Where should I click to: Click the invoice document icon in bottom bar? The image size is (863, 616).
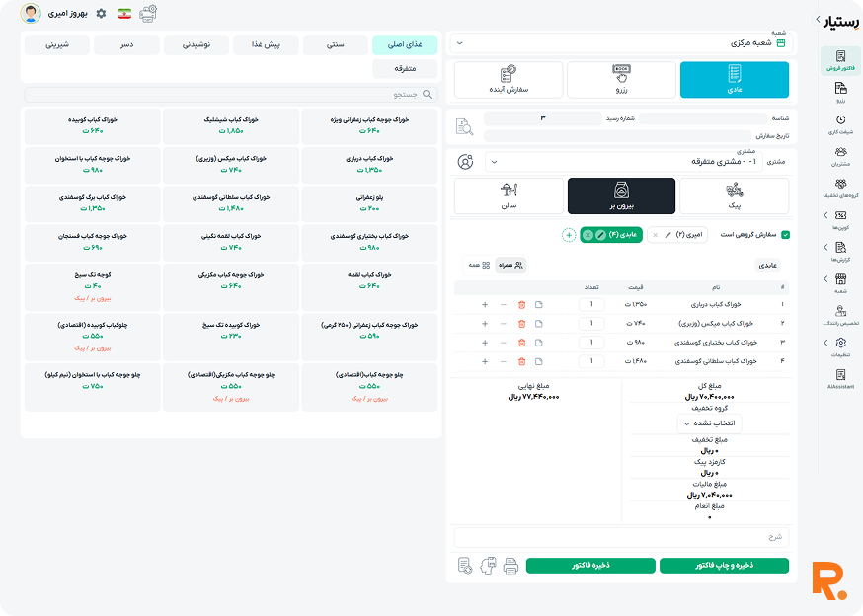point(464,566)
